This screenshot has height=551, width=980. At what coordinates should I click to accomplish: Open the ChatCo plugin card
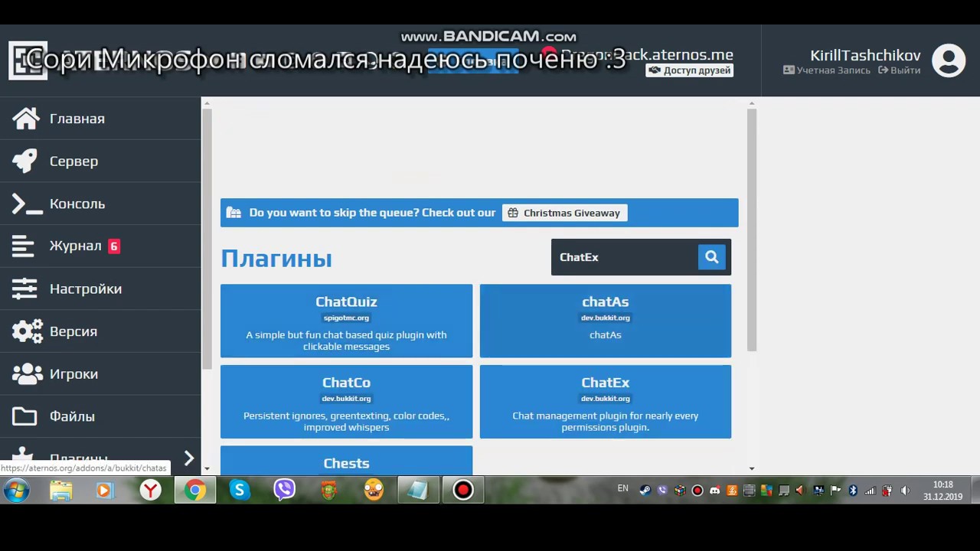click(x=346, y=402)
